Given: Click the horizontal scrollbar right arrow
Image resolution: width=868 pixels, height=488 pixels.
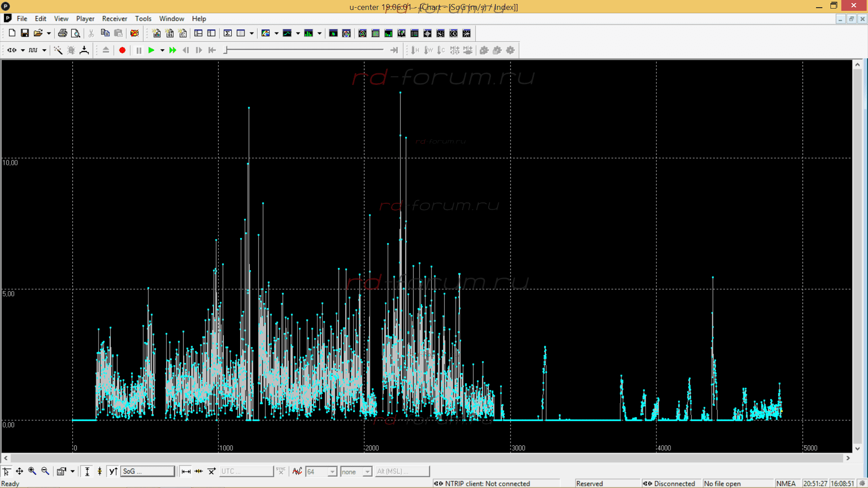Looking at the screenshot, I should (848, 458).
